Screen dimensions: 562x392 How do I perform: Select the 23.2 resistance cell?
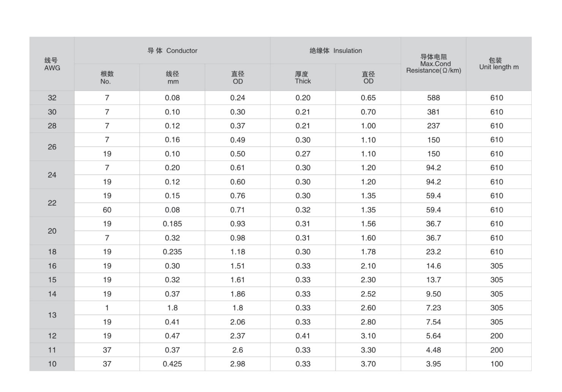(434, 252)
